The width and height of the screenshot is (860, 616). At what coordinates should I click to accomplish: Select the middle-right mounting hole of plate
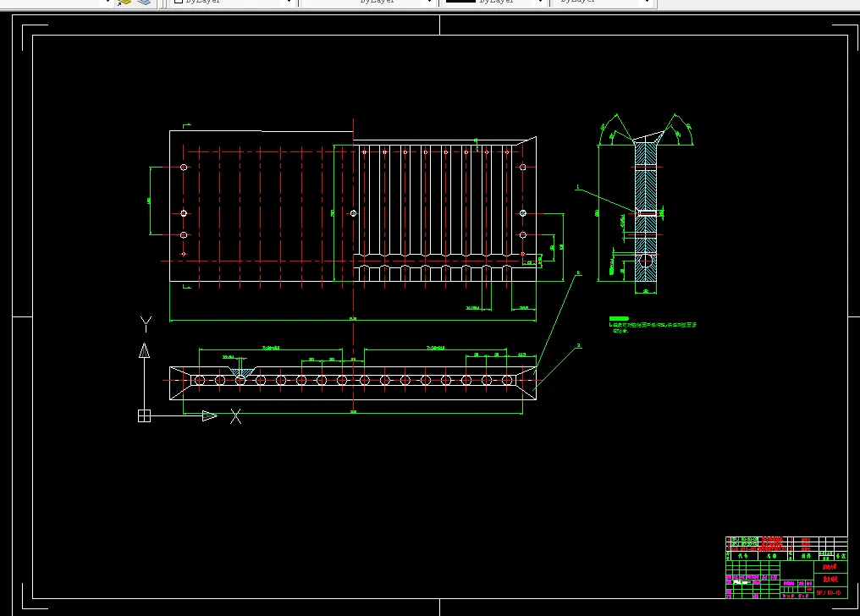pos(523,213)
